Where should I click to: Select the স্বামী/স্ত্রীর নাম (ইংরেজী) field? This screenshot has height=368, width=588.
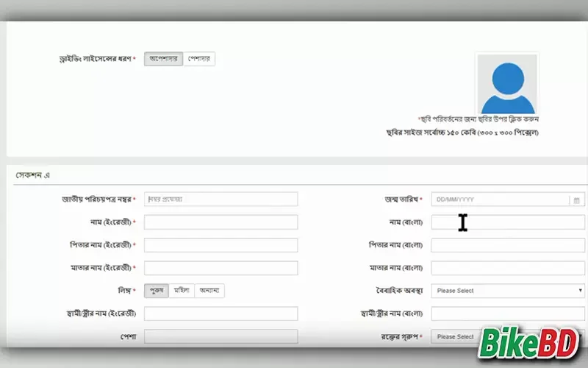[x=220, y=314]
